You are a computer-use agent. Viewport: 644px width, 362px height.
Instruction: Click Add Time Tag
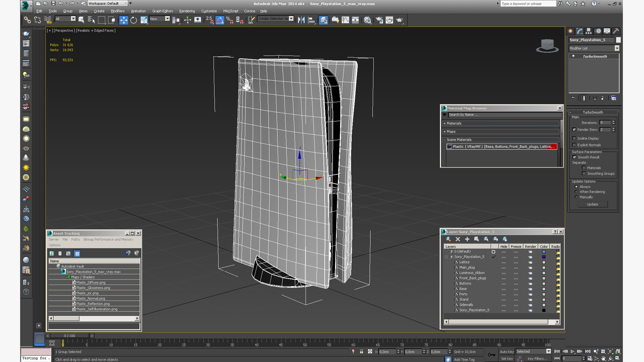click(x=464, y=360)
